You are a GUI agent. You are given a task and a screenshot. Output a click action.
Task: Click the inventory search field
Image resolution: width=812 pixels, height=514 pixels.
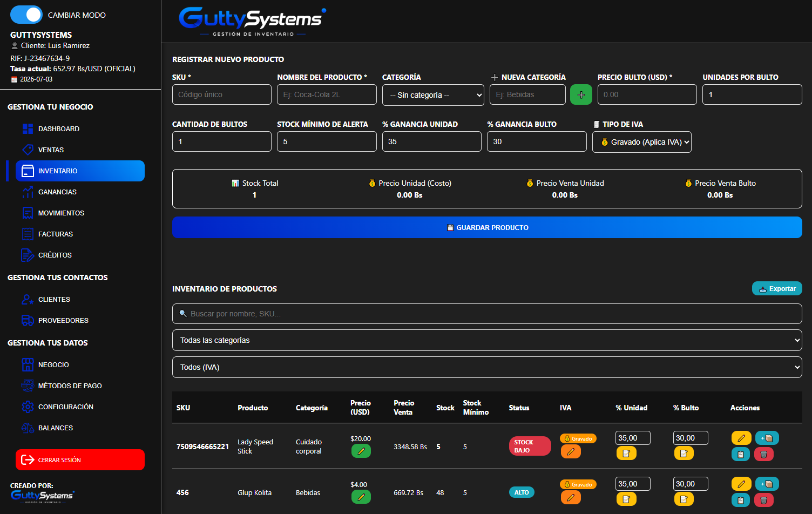[487, 314]
